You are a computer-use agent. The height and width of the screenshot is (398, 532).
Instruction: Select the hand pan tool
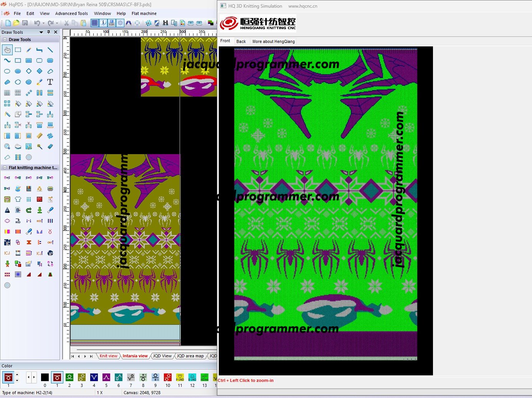tap(7, 50)
